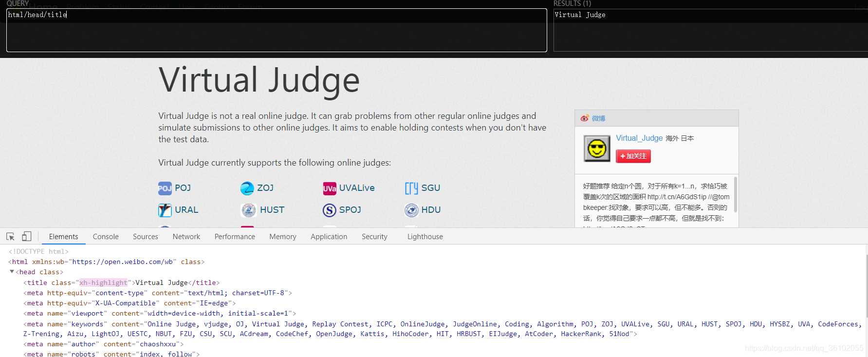This screenshot has height=357, width=868.
Task: Select the title element with xh-highlight class
Action: coord(121,282)
